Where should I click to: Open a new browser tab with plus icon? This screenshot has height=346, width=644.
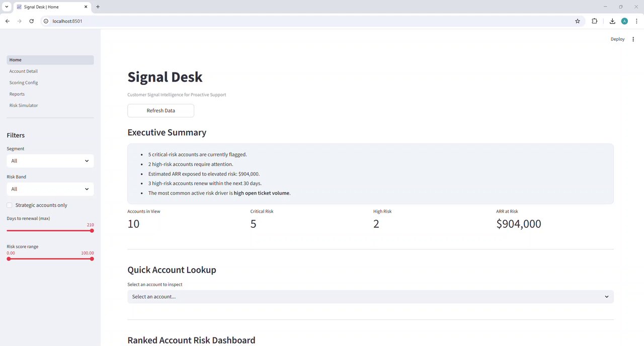(98, 7)
